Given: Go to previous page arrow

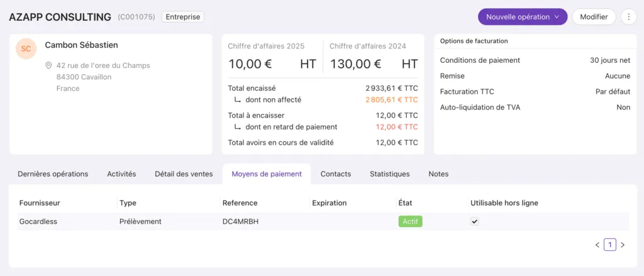Looking at the screenshot, I should click(x=597, y=245).
